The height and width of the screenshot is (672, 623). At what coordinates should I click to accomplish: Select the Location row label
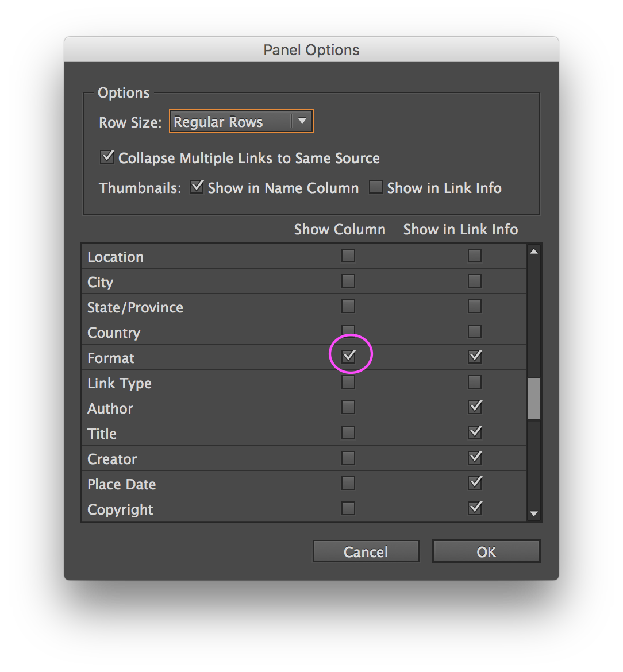click(x=116, y=257)
